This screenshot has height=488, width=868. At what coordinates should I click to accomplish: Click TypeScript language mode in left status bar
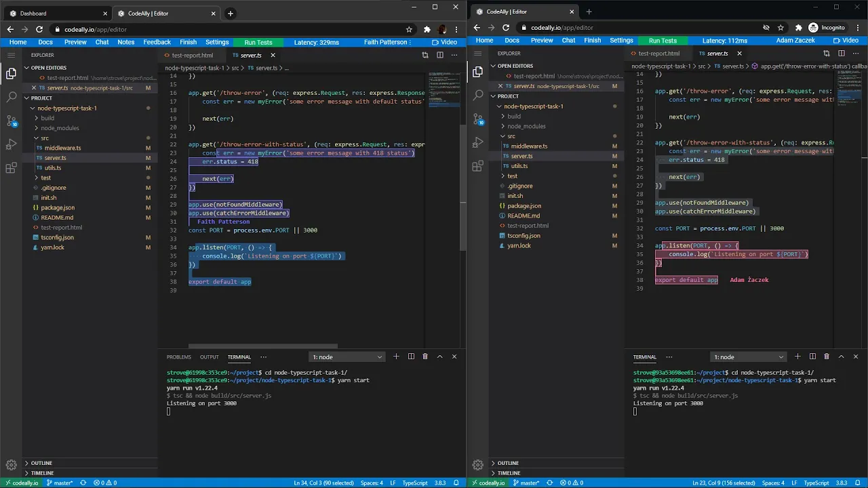[x=415, y=483]
